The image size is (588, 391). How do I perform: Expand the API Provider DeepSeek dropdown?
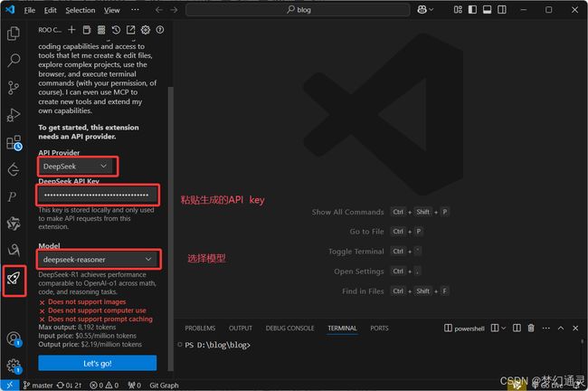(75, 167)
